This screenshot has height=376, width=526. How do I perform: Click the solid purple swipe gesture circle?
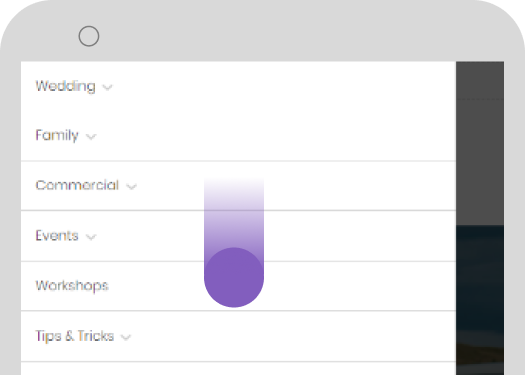234,277
